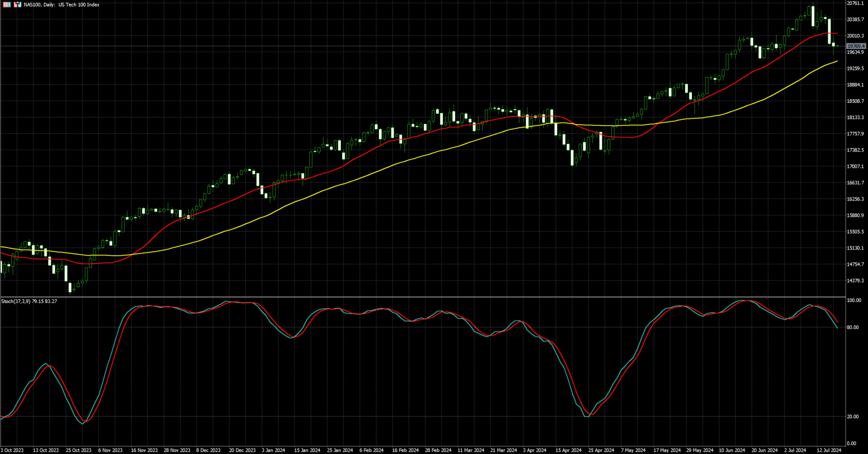Click the horizontal current price line
Image resolution: width=868 pixels, height=454 pixels.
408,46
